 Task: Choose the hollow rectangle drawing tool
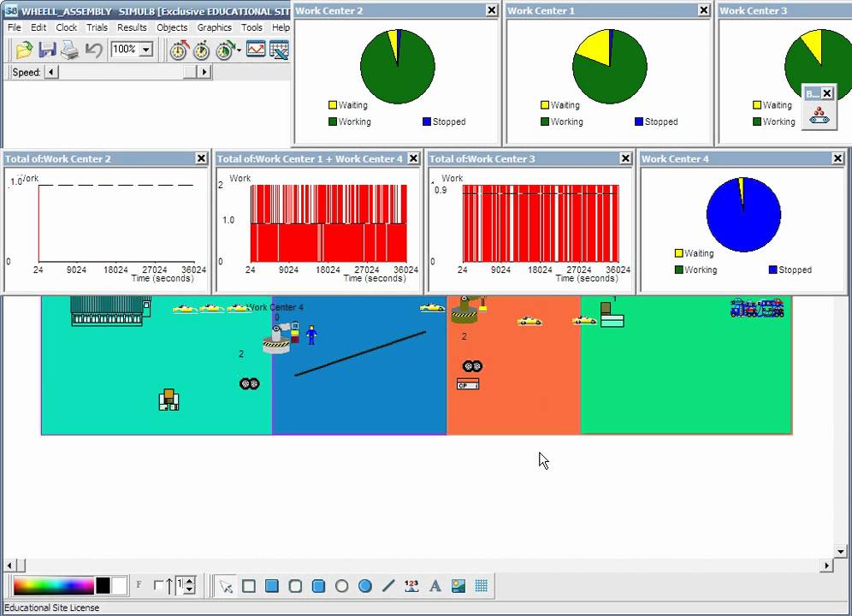tap(249, 586)
